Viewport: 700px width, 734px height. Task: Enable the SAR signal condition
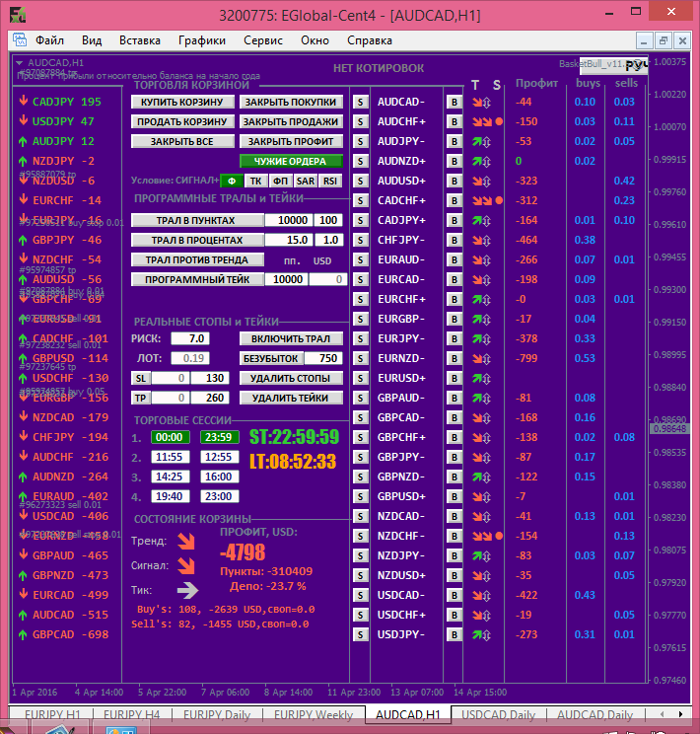305,181
